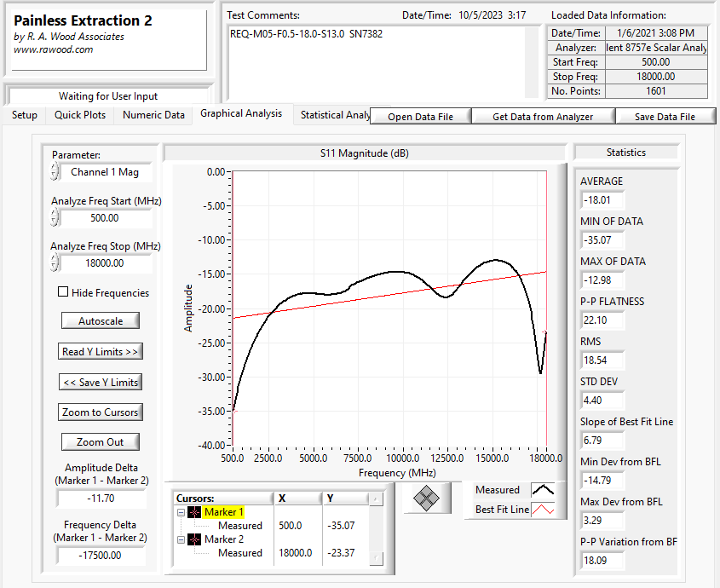
Task: Toggle the Hide Frequencies checkbox
Action: (x=63, y=291)
